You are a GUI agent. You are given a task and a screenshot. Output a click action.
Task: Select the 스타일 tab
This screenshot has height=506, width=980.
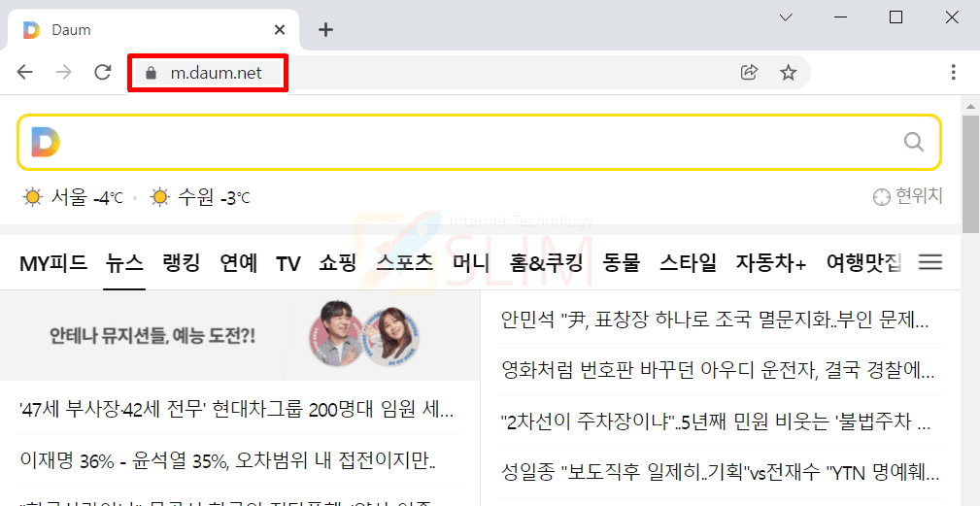point(688,263)
